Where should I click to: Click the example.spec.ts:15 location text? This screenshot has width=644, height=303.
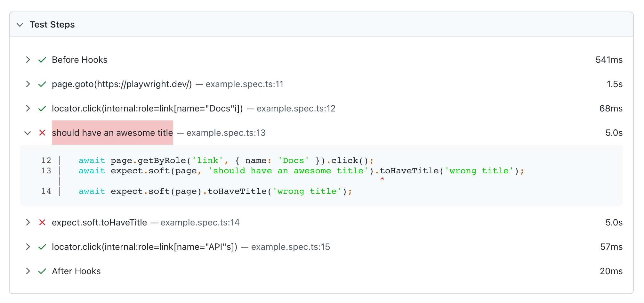291,247
